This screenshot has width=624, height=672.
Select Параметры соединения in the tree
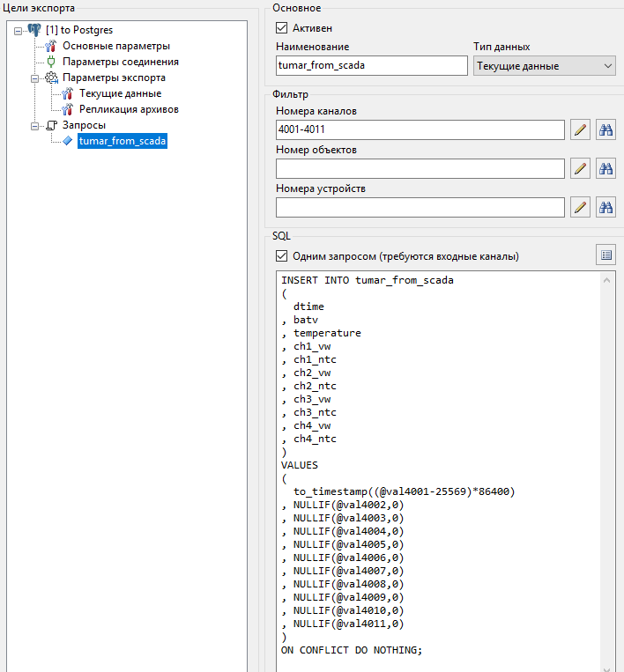click(121, 62)
